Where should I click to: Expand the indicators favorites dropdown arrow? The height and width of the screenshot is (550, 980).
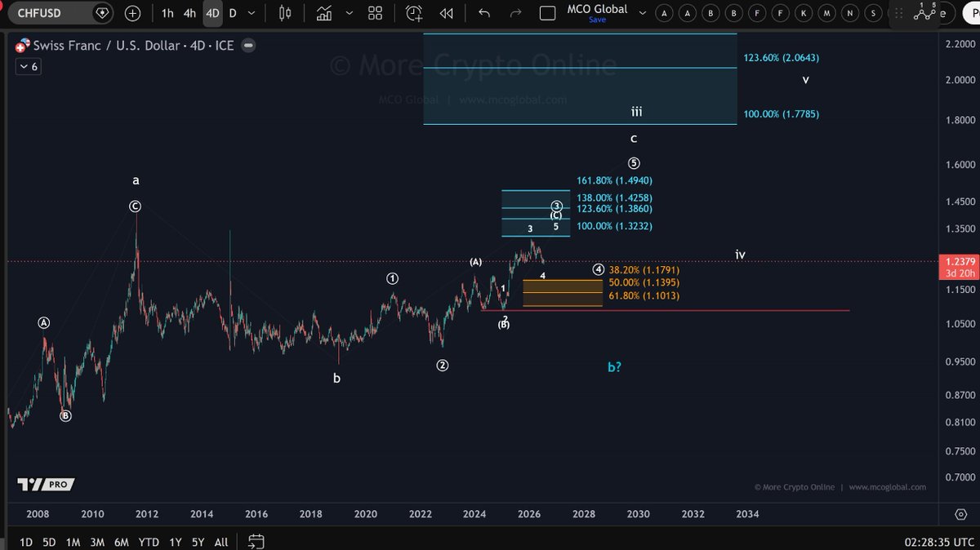[x=350, y=13]
